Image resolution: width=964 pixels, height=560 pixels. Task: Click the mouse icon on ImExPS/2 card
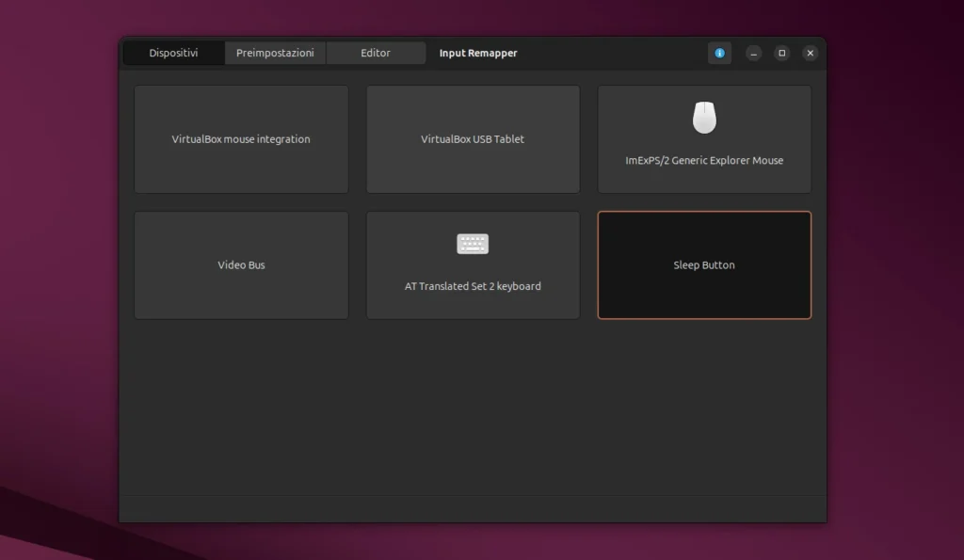(703, 117)
